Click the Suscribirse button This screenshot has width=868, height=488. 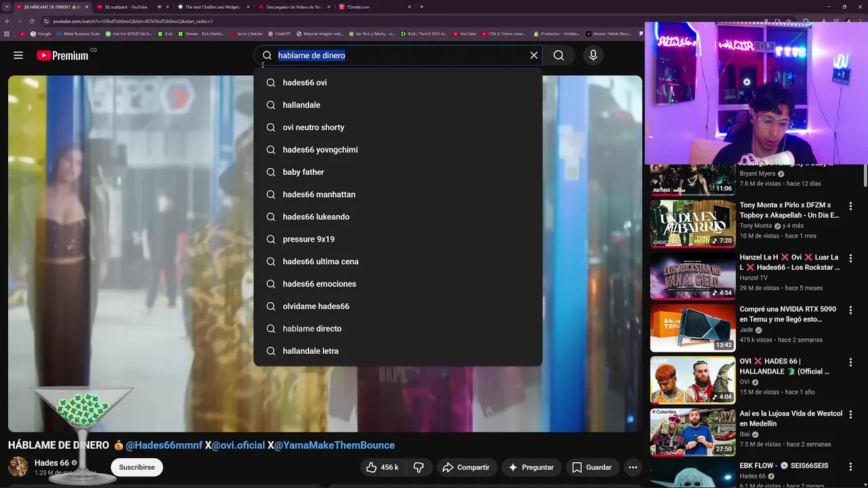(x=137, y=467)
